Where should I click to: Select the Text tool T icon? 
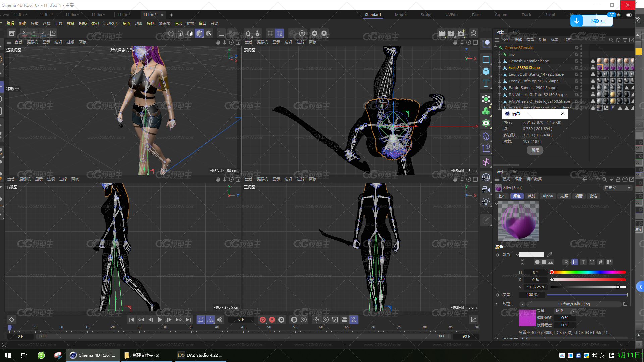[x=486, y=83]
